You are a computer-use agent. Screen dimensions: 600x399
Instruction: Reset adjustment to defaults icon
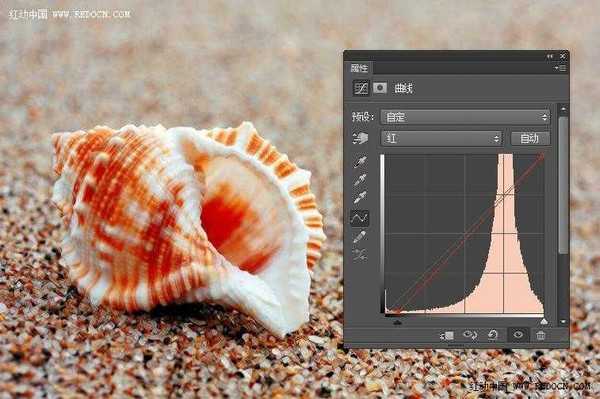492,335
